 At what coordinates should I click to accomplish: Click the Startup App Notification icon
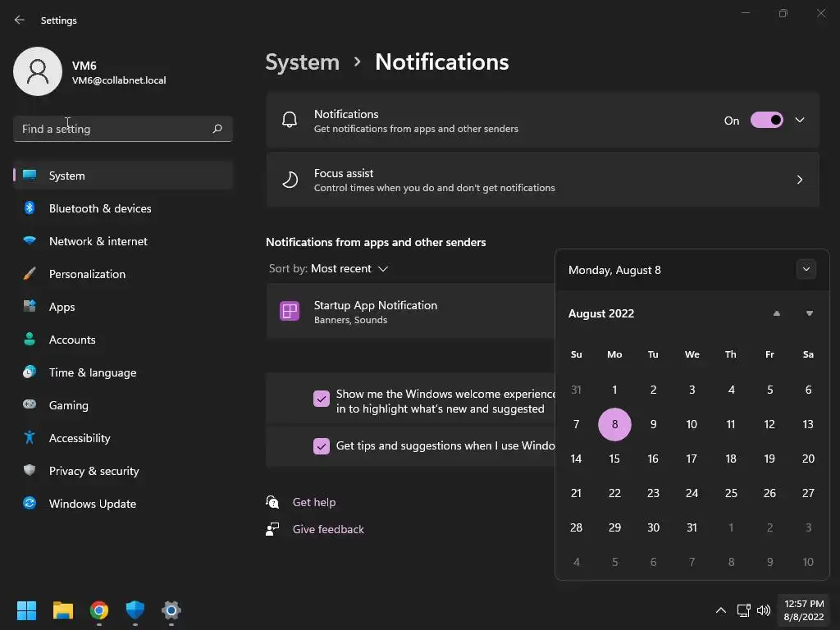tap(290, 311)
